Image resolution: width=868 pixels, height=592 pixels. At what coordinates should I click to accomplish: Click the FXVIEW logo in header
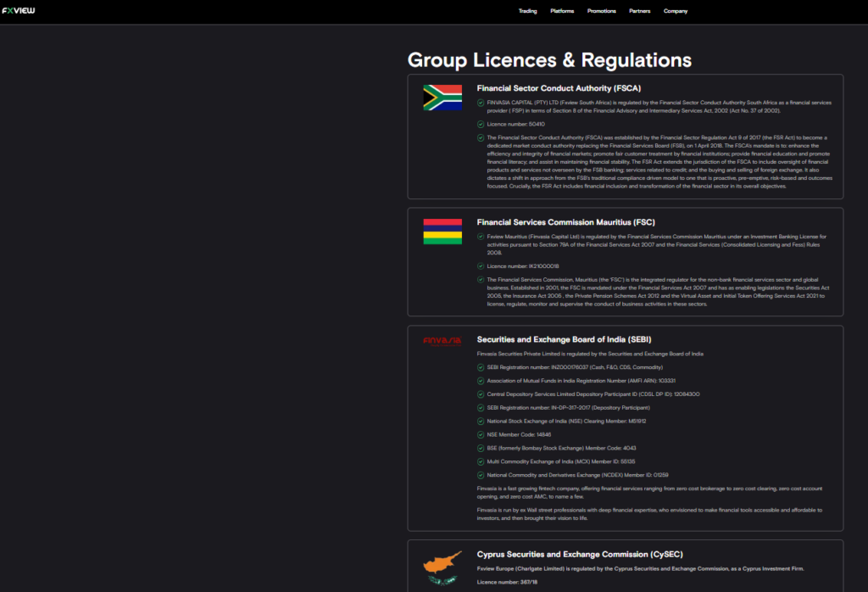pyautogui.click(x=19, y=10)
